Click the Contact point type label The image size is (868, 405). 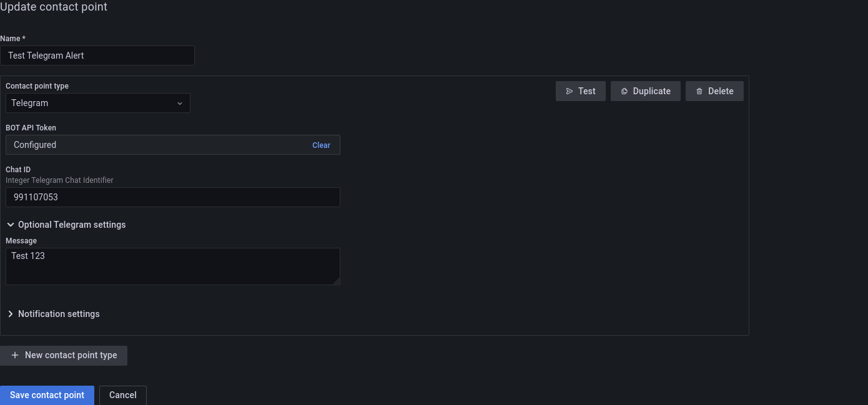click(37, 86)
